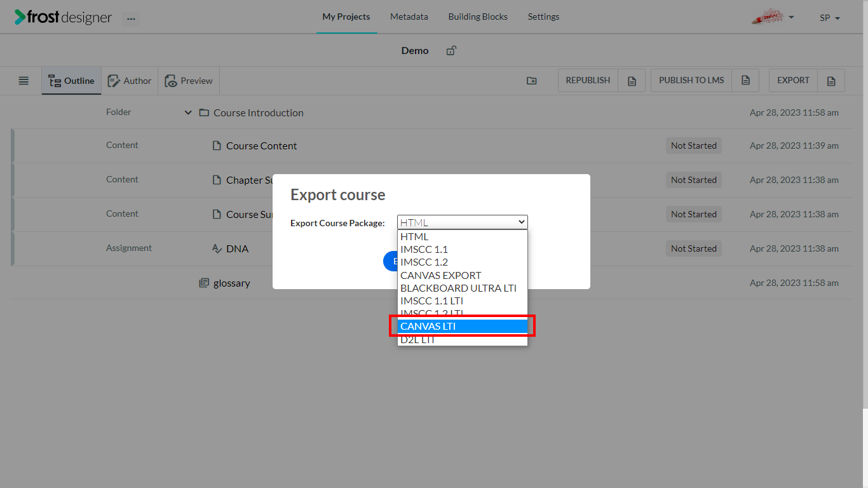This screenshot has height=488, width=868.
Task: Choose IMSCC 1.1 option
Action: tap(463, 249)
